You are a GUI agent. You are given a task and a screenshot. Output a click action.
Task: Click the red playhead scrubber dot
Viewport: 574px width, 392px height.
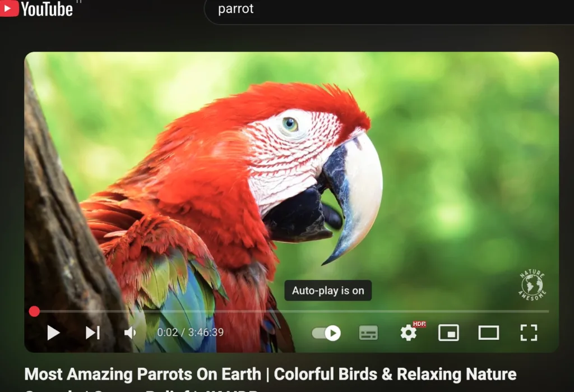tap(35, 311)
